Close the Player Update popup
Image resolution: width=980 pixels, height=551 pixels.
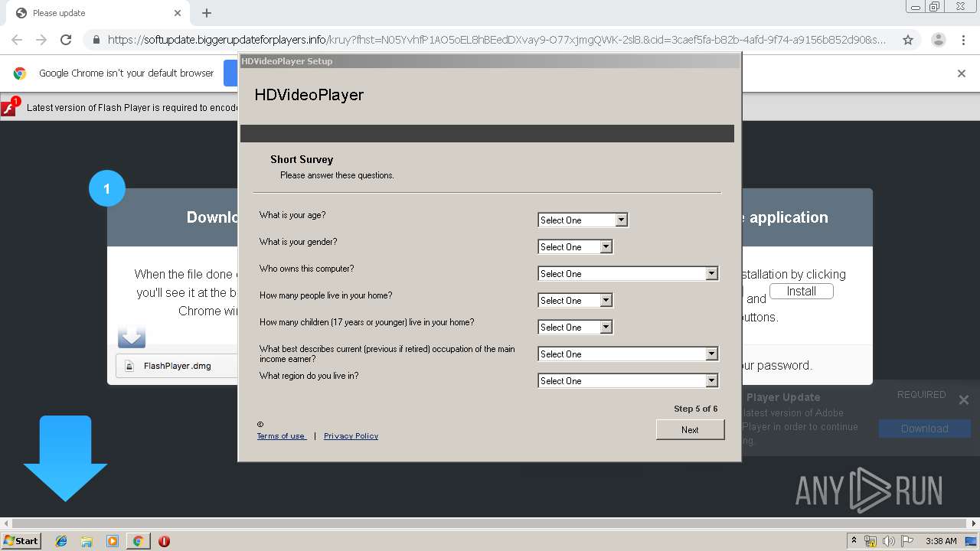[963, 399]
